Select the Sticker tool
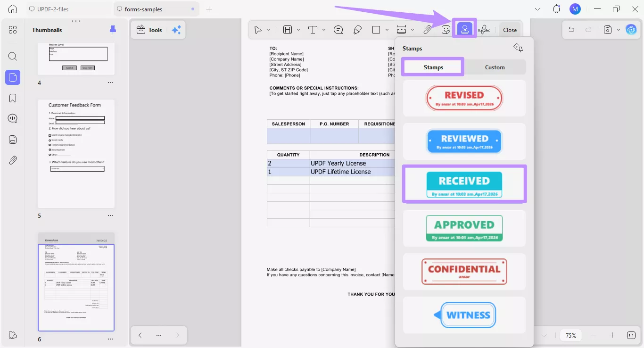Viewport: 644px width, 348px height. click(x=446, y=30)
